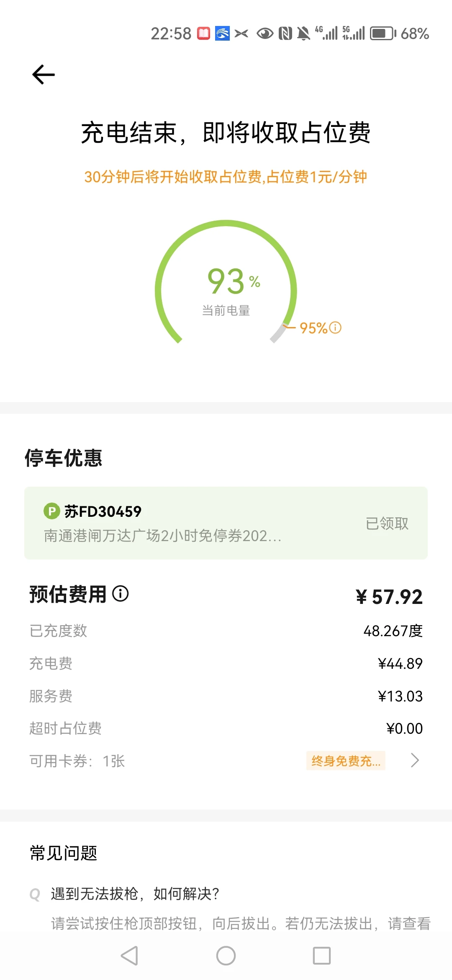Open 可用卡券 1张 coupon row
The image size is (452, 980).
coord(77,761)
